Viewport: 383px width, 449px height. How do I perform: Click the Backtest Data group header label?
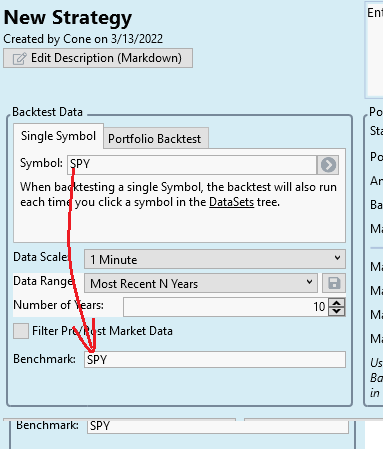click(47, 112)
